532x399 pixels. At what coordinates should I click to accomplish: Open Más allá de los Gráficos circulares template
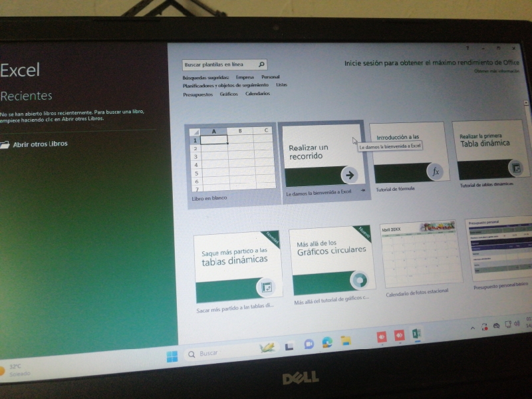coord(332,265)
